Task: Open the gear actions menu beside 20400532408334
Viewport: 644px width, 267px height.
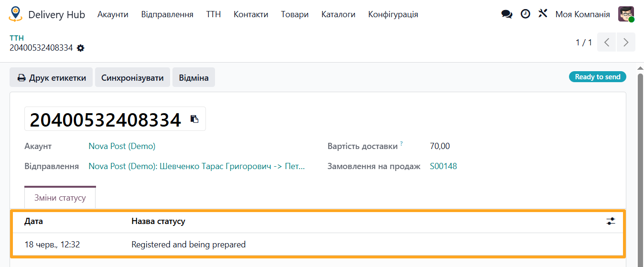Action: coord(81,48)
